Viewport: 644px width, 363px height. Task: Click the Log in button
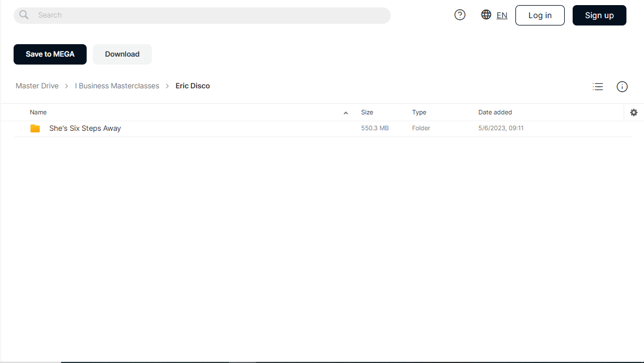coord(540,15)
